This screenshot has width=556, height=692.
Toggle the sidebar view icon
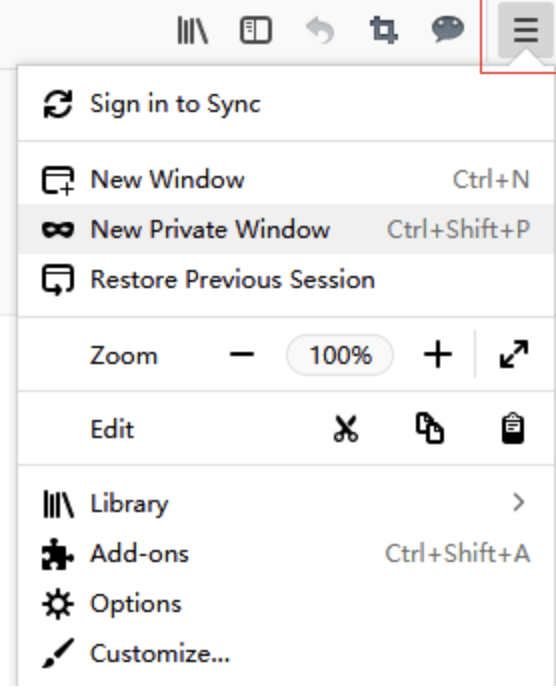[256, 30]
